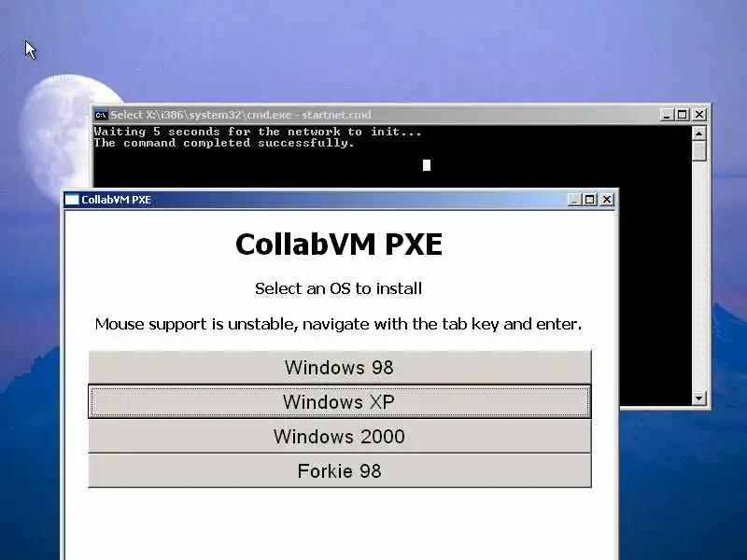Click the console vertical scrollbar thumb
The height and width of the screenshot is (560, 747).
pyautogui.click(x=698, y=151)
